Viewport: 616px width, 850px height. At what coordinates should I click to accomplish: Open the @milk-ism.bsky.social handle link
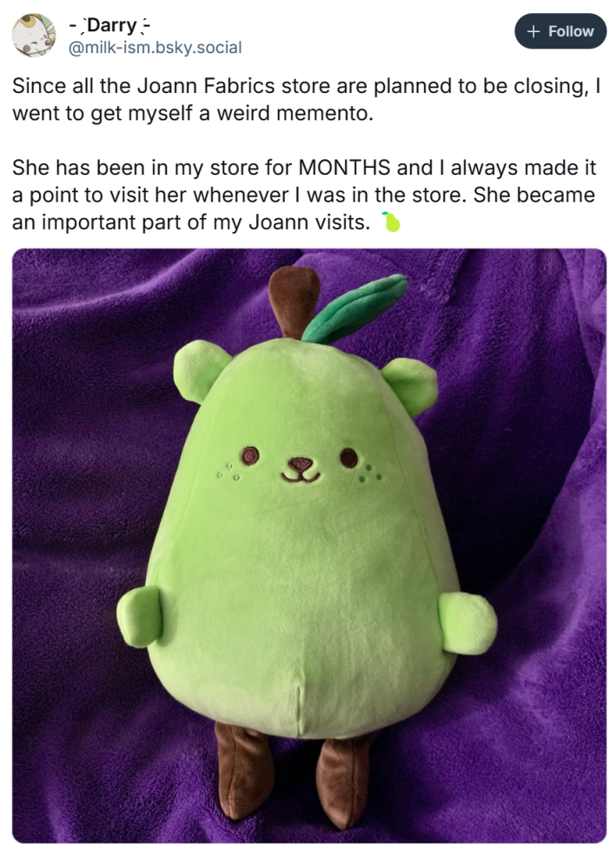coord(155,48)
